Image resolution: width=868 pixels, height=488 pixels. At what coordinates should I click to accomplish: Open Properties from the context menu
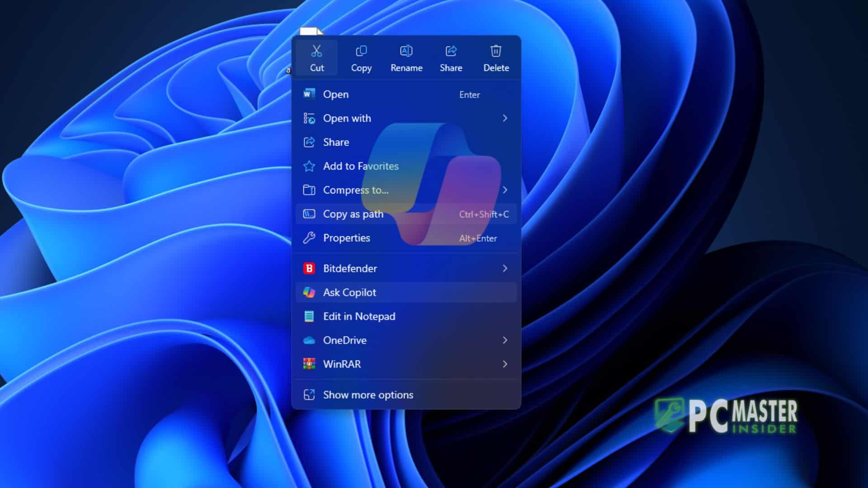[x=346, y=238]
